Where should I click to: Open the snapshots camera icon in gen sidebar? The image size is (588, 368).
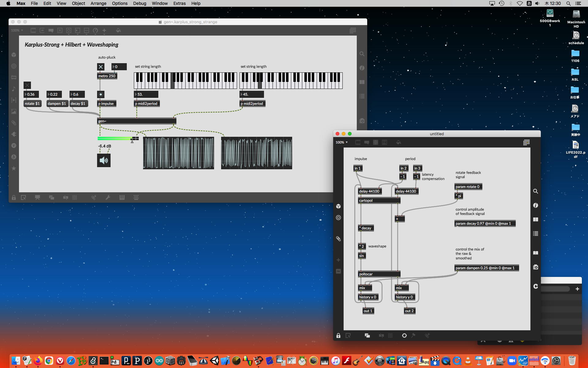(x=535, y=267)
